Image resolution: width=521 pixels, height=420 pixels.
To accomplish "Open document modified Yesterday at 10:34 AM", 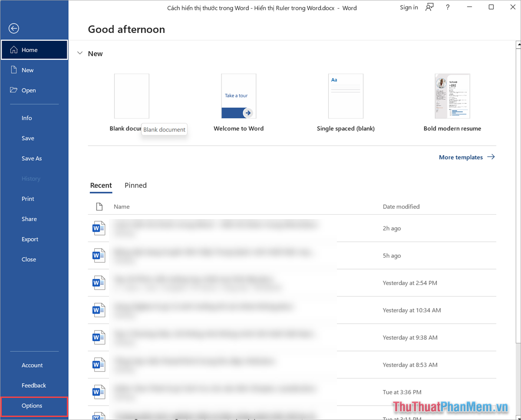I will pyautogui.click(x=292, y=310).
